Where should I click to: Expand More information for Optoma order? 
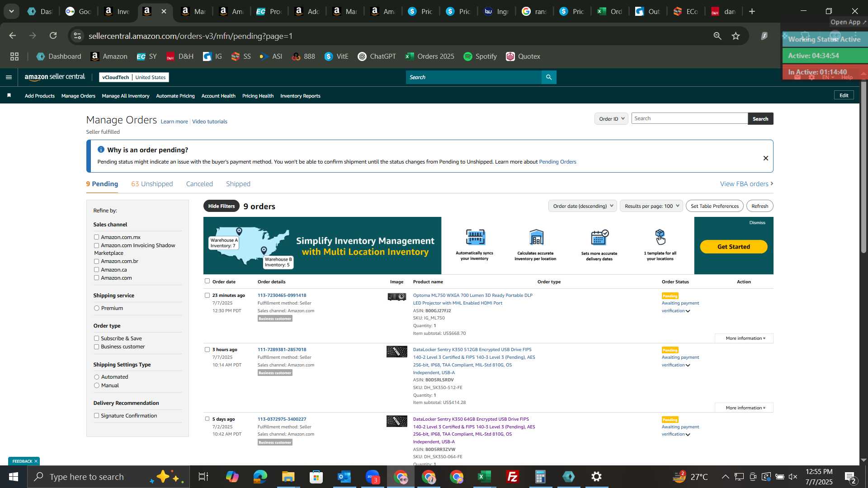pos(745,338)
